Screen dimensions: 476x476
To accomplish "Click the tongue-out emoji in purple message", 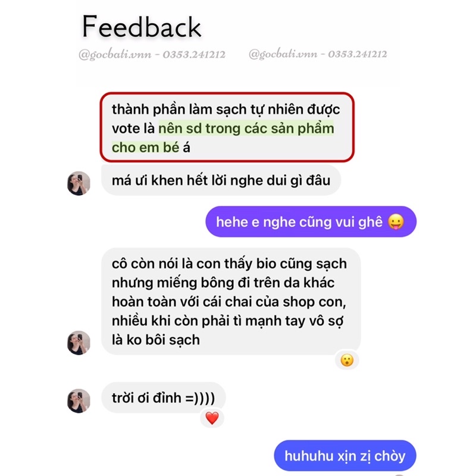I will coord(396,222).
